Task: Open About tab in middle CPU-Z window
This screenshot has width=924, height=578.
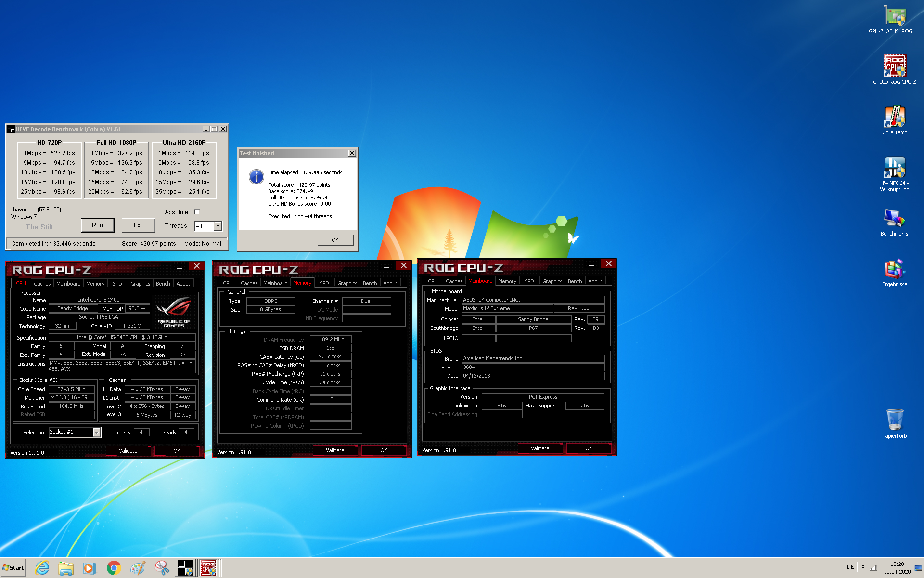Action: point(390,283)
